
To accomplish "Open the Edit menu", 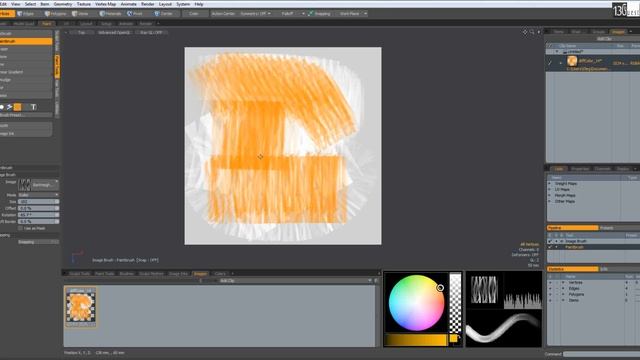I will click(x=3, y=4).
